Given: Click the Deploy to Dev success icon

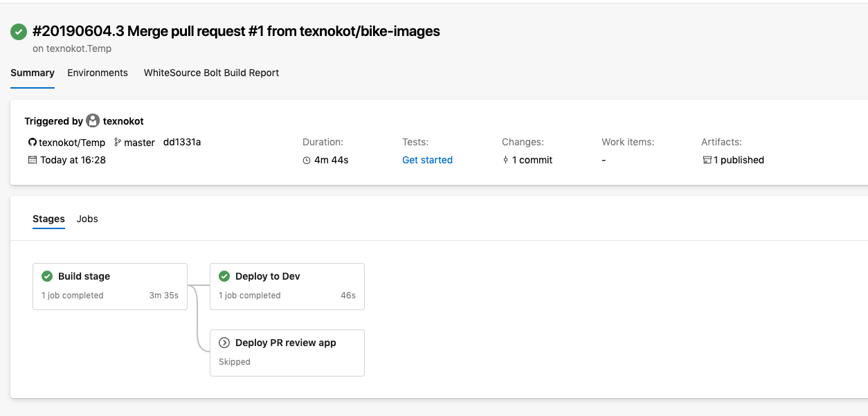Looking at the screenshot, I should (x=224, y=276).
